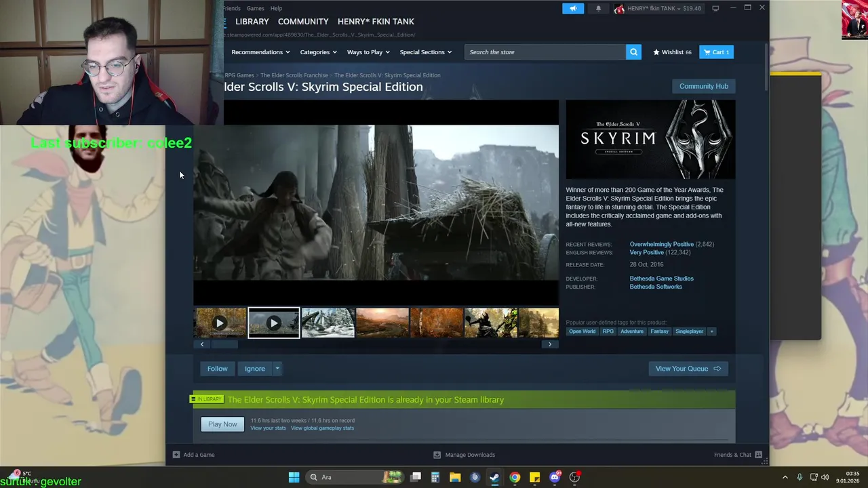Show hidden system tray icons

coord(785,477)
